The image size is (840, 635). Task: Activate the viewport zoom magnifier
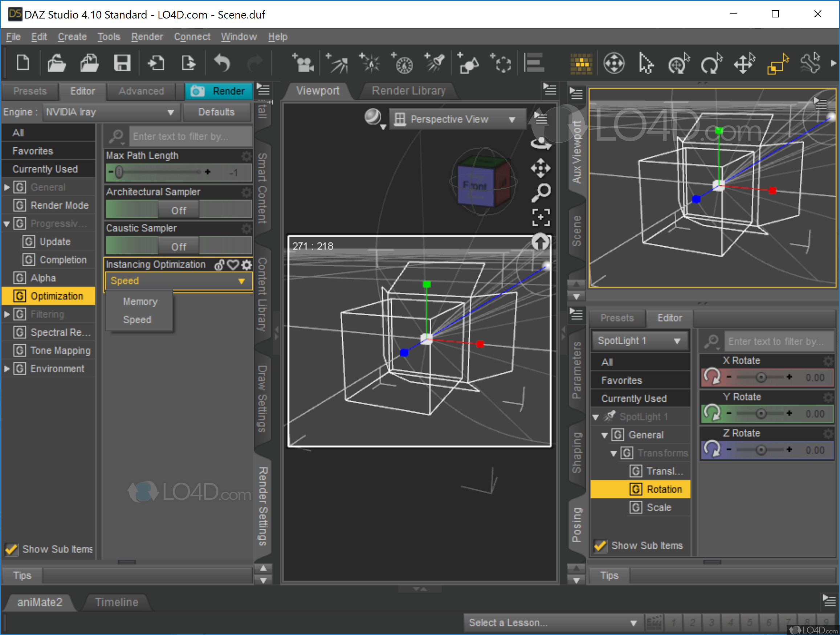tap(541, 192)
